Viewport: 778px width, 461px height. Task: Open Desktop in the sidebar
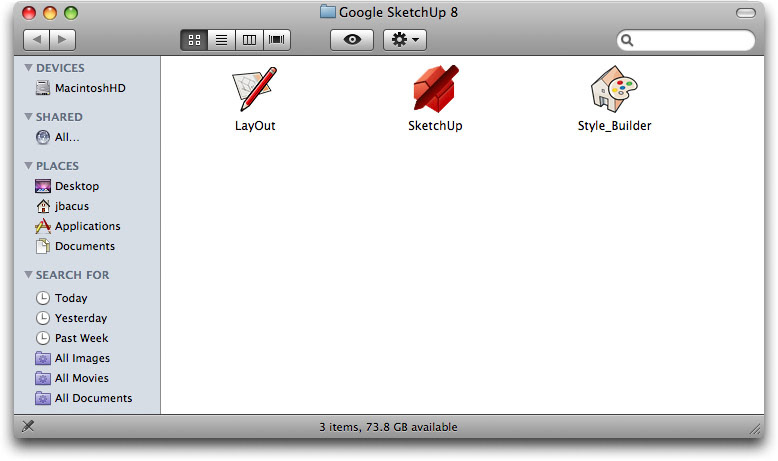tap(67, 186)
